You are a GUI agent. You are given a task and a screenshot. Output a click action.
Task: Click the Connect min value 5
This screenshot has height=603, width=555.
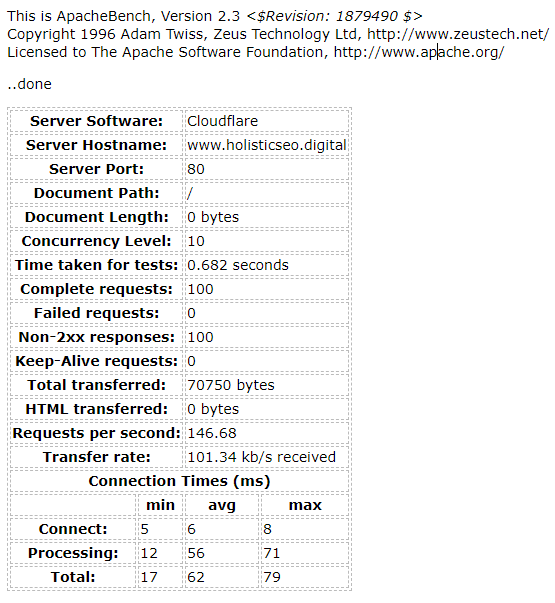tap(145, 529)
